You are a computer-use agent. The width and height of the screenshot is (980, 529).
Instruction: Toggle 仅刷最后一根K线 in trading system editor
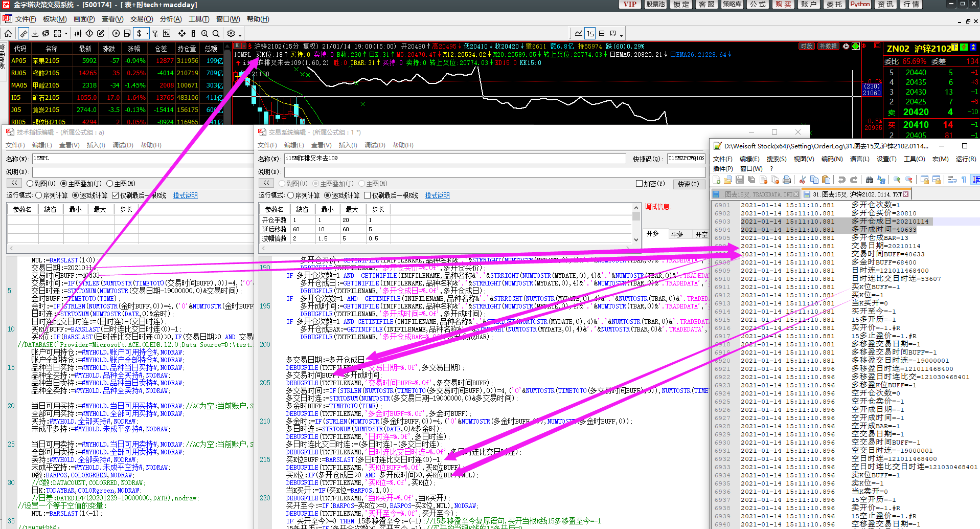[x=391, y=195]
